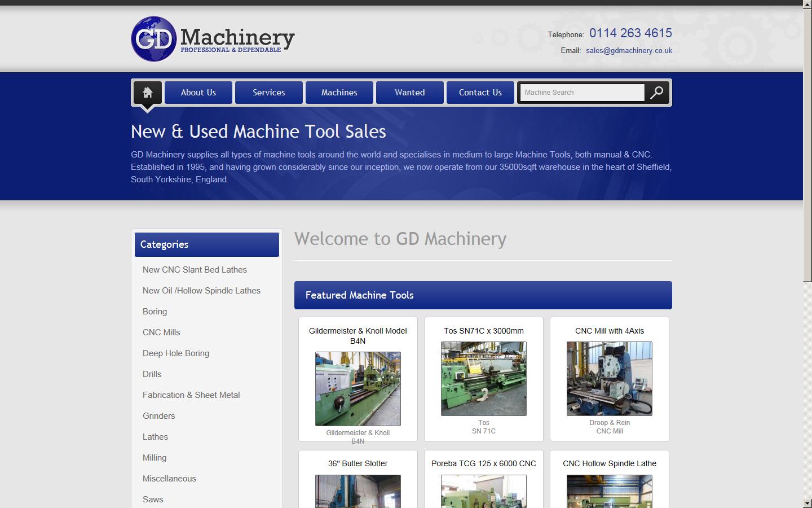Open the Tos SN71C lathe thumbnail
The image size is (812, 508).
(x=484, y=379)
